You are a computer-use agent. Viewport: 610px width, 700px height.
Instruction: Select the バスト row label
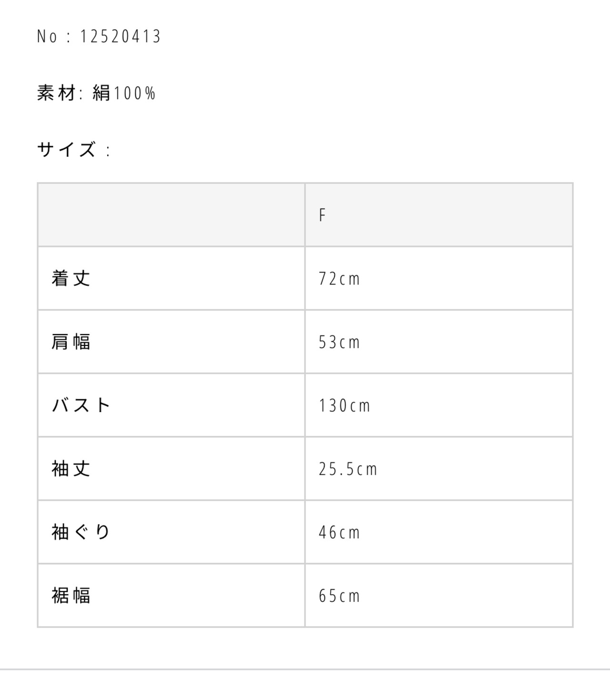click(81, 406)
